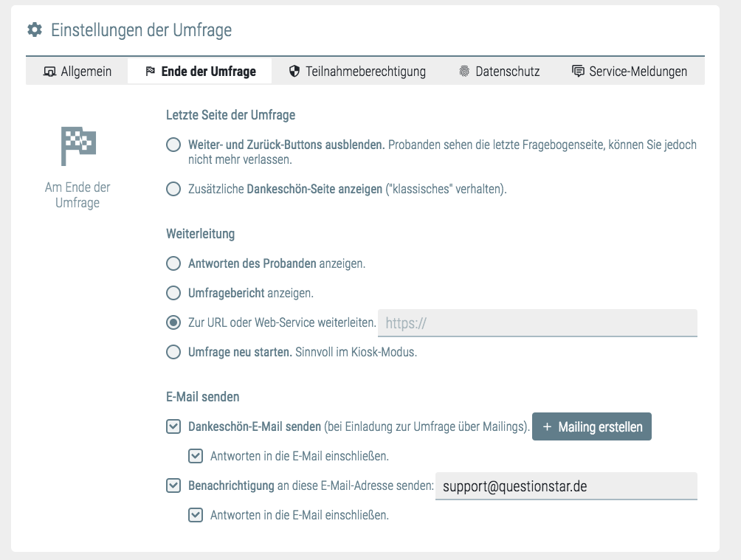The height and width of the screenshot is (560, 741).
Task: Click the support@questionstar.de email field
Action: click(566, 486)
